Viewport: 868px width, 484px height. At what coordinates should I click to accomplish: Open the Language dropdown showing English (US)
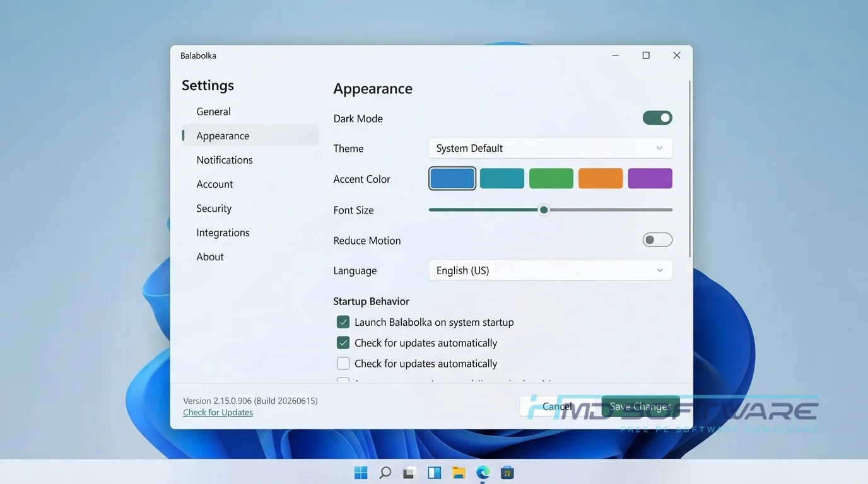tap(550, 270)
